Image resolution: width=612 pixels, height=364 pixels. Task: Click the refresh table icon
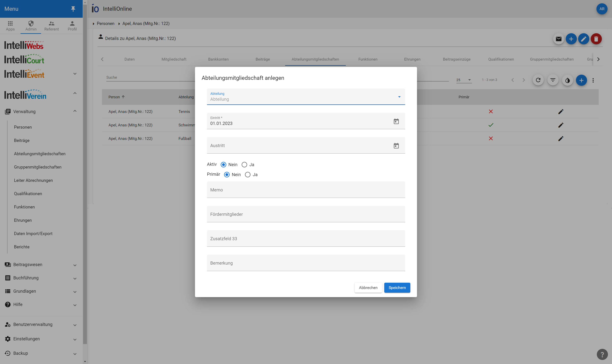(x=538, y=80)
